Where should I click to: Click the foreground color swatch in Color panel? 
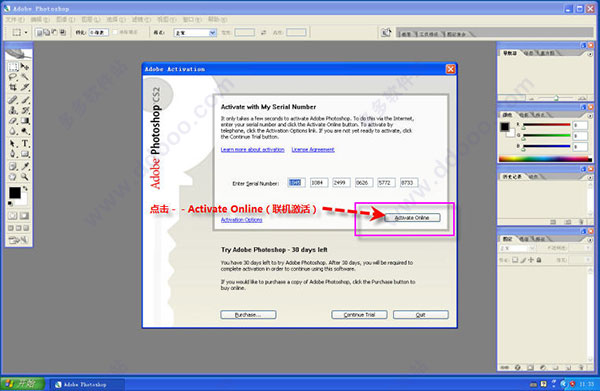(x=505, y=127)
